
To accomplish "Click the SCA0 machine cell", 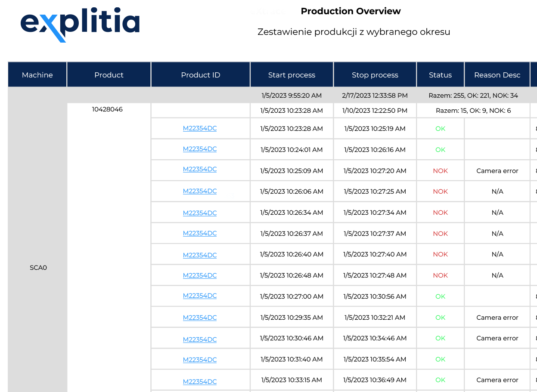I will 38,268.
